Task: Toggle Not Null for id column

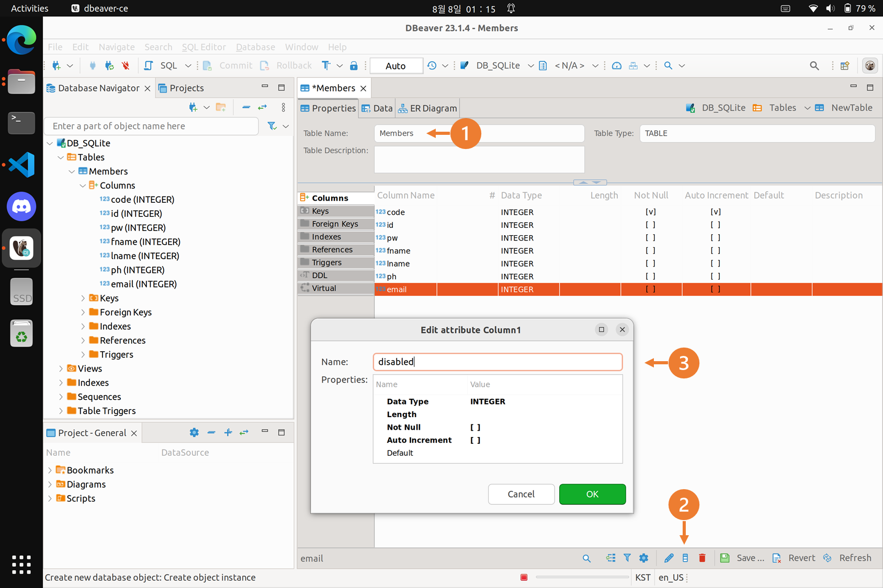Action: (x=651, y=225)
